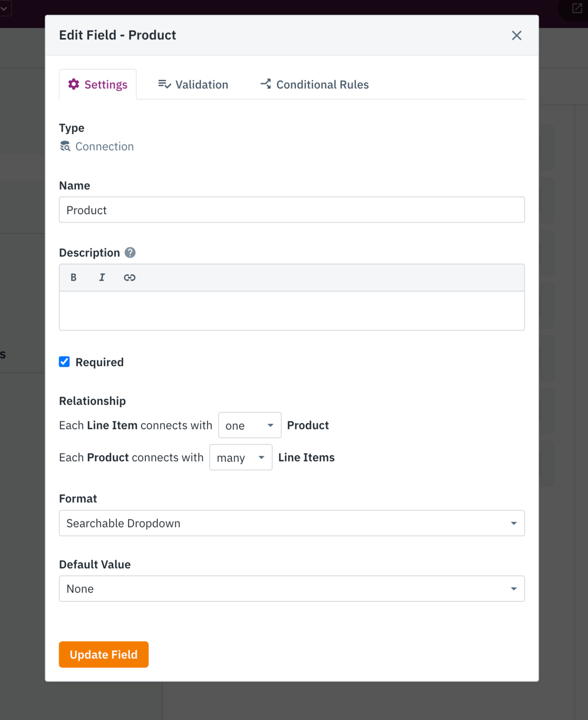Click the branching icon beside Conditional Rules
Viewport: 588px width, 720px height.
(x=265, y=84)
